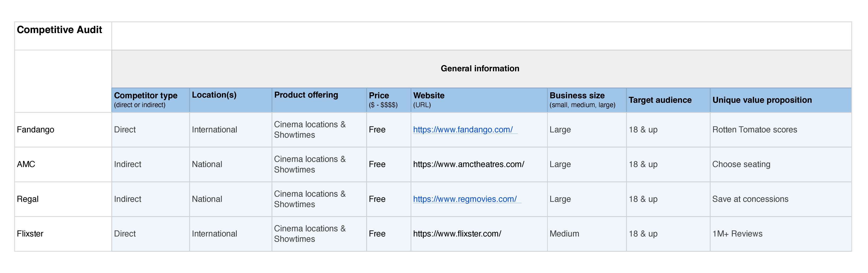
Task: Click the Location(s) column header
Action: coord(214,95)
